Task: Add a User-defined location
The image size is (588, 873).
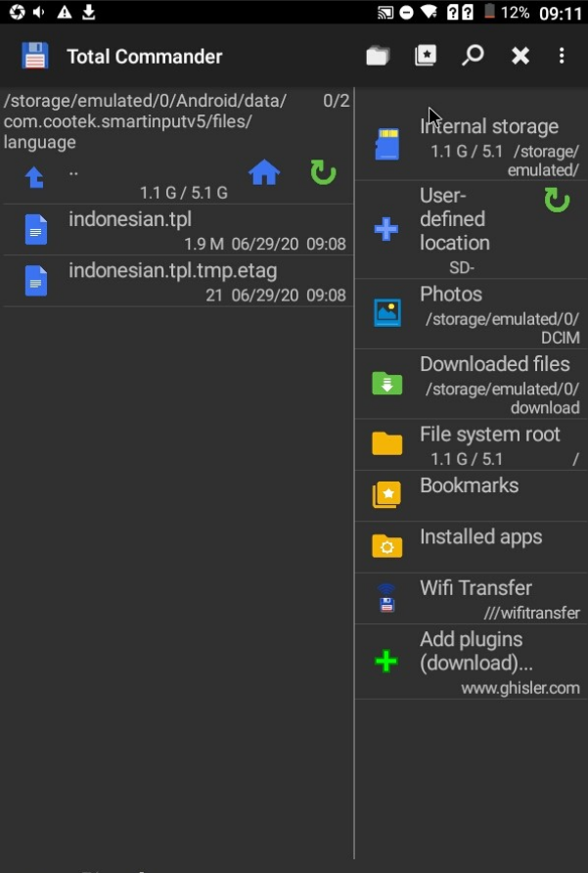Action: [471, 229]
